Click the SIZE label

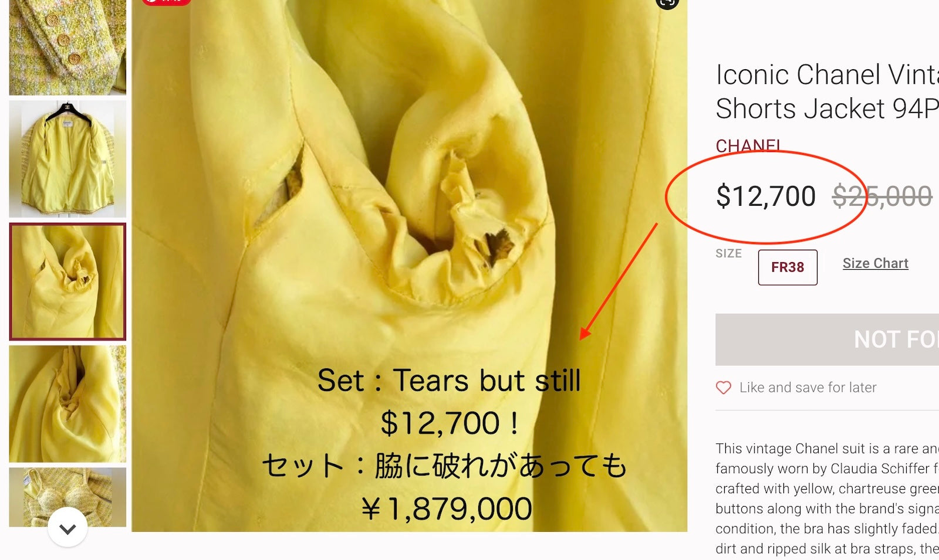point(729,253)
